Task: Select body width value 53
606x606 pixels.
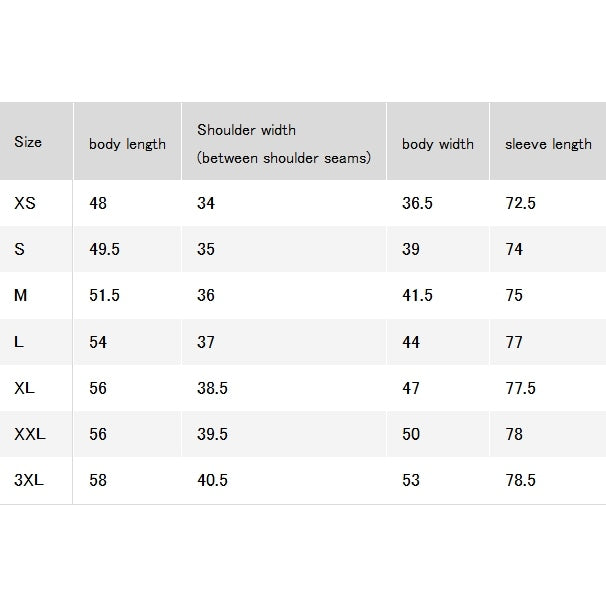Action: click(411, 480)
